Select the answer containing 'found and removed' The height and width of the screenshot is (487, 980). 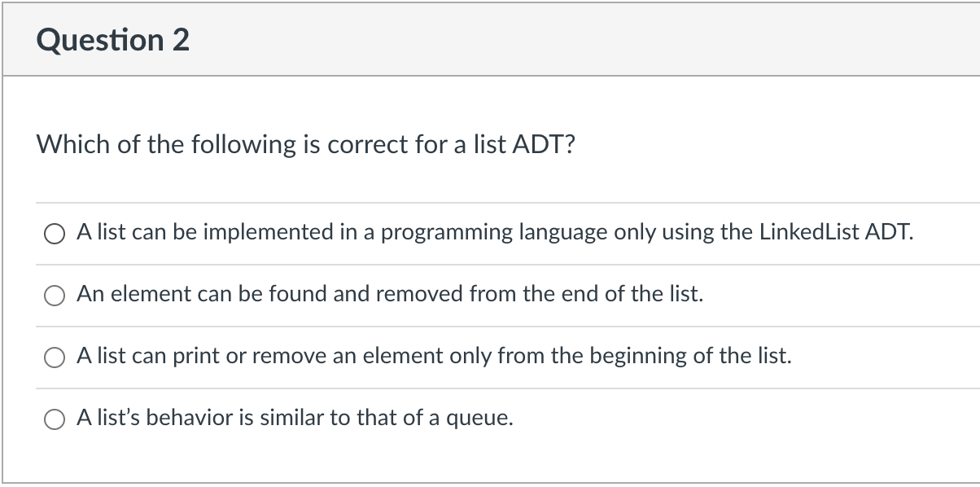(x=389, y=294)
